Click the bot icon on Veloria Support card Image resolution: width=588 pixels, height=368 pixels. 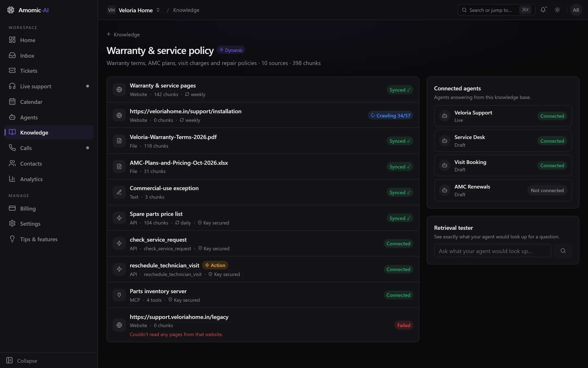click(445, 116)
